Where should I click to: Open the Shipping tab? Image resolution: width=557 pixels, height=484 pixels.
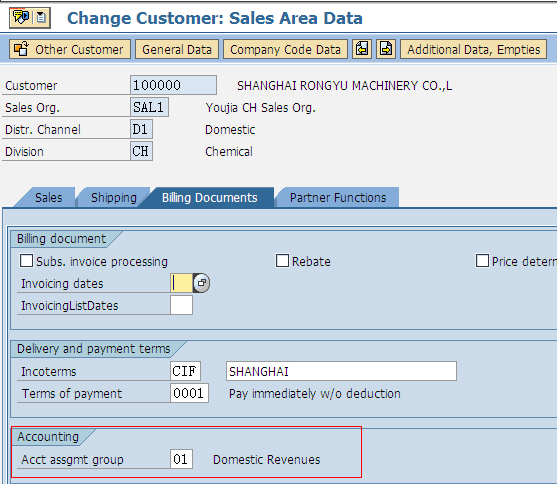[114, 198]
